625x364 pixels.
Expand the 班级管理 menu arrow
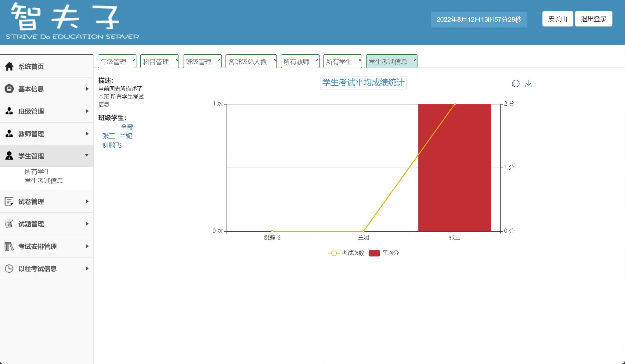coord(87,111)
